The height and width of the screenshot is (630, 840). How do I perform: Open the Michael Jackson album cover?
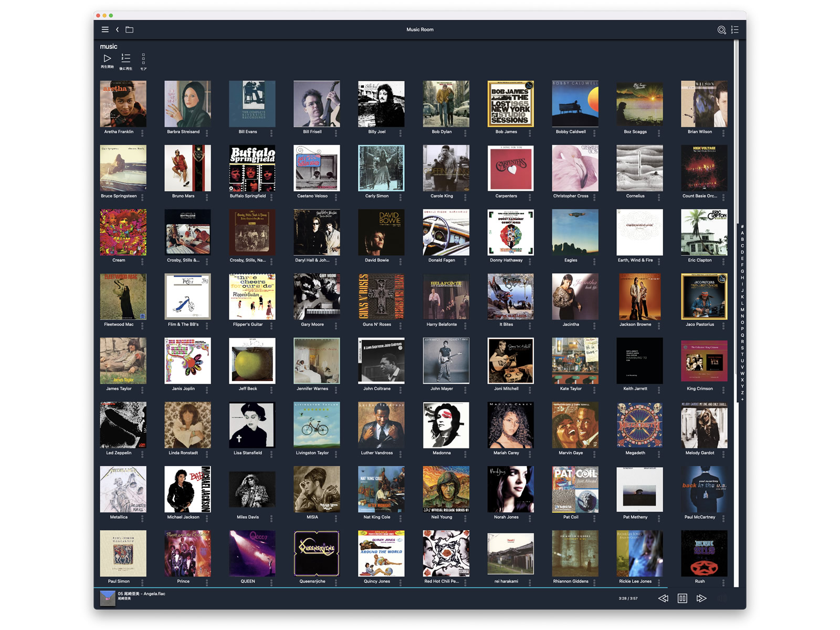187,489
